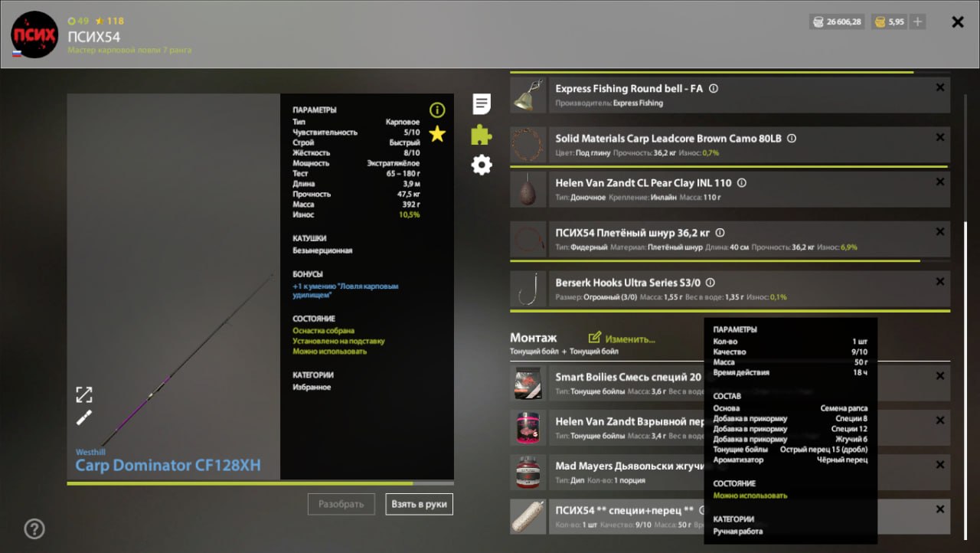Click the ПСИХ player avatar

pyautogui.click(x=34, y=35)
